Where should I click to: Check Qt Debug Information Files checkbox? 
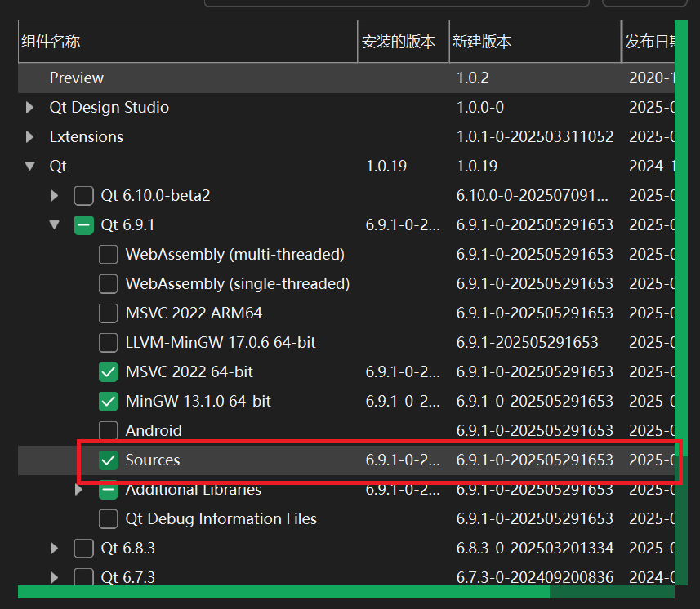click(109, 519)
